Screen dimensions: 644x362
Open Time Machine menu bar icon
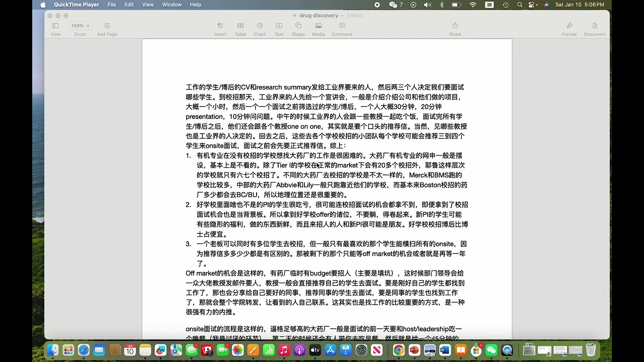pos(506,5)
